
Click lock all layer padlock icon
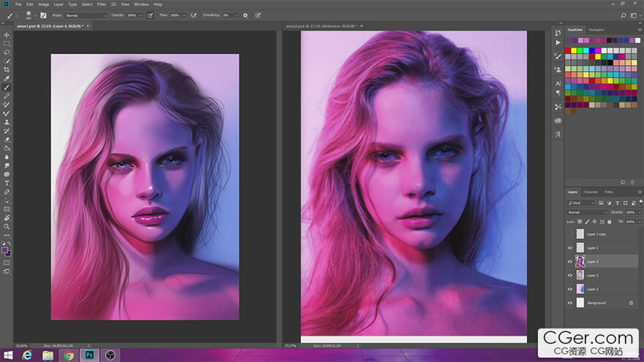pos(610,222)
